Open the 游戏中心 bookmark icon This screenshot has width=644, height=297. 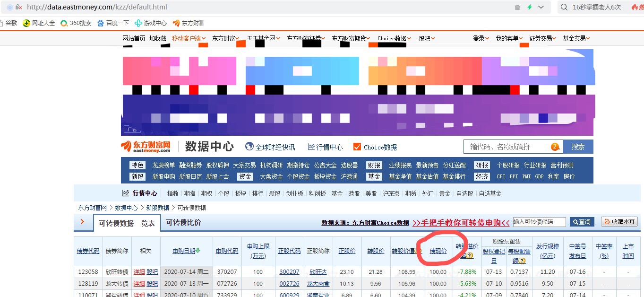click(138, 22)
